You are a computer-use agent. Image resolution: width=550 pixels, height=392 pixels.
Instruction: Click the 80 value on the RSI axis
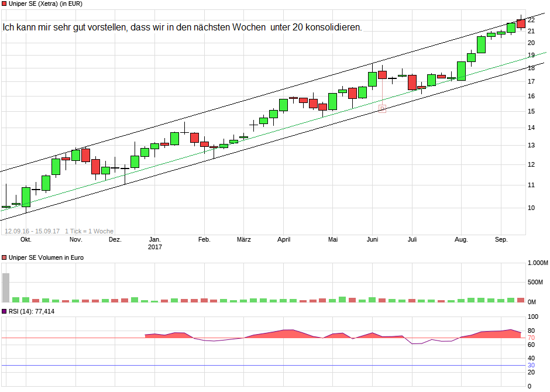531,331
